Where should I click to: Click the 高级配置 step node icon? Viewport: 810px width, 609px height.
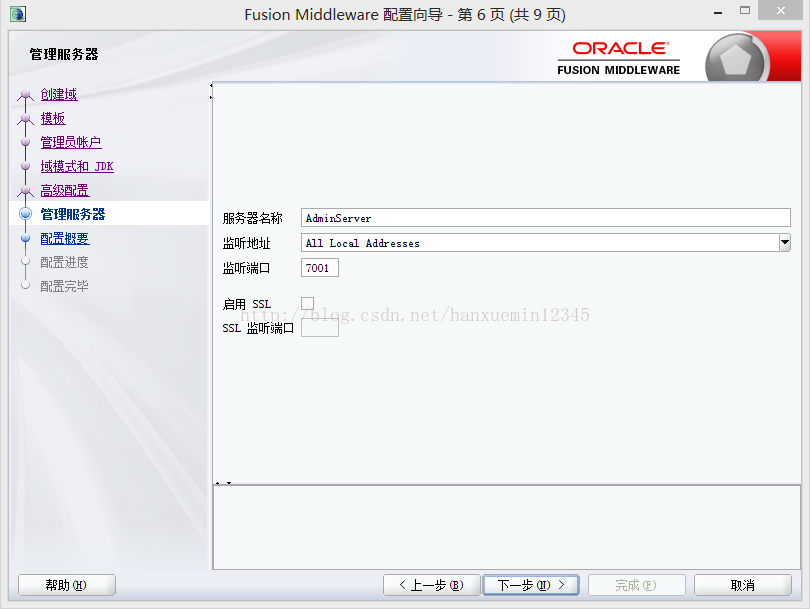click(25, 191)
